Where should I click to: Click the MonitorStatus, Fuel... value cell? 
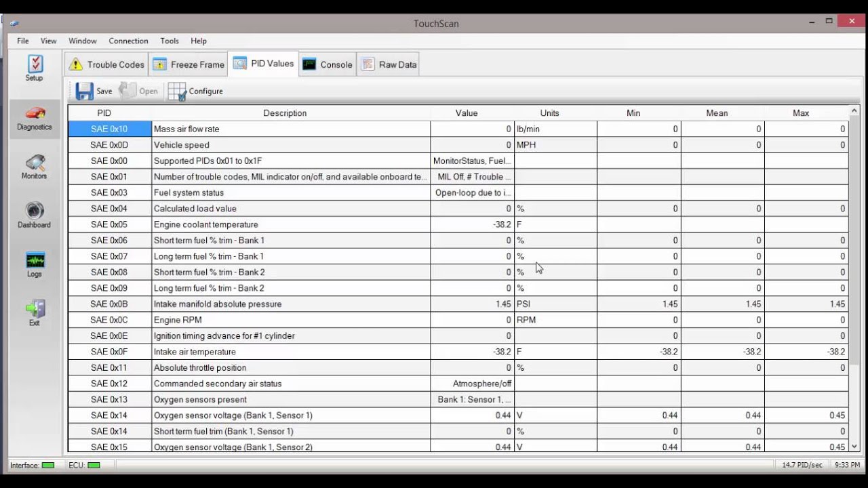[473, 161]
